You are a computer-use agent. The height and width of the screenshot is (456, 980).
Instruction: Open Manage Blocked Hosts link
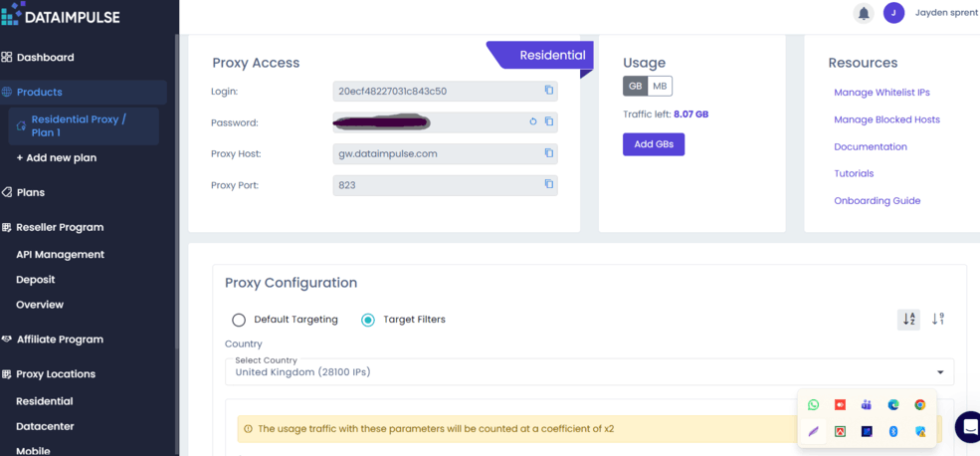point(886,119)
